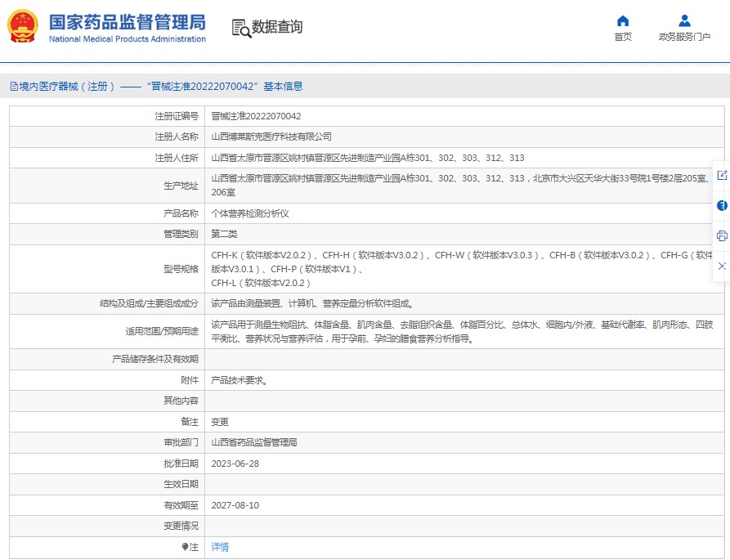Click expiry date 2027-08-10
Viewport: 730px width, 560px height.
click(x=235, y=505)
